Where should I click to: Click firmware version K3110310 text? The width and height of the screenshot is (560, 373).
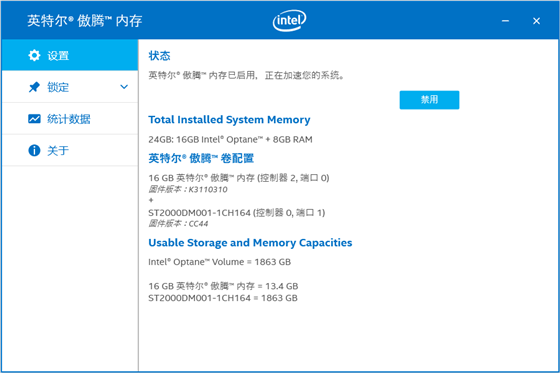(x=188, y=189)
